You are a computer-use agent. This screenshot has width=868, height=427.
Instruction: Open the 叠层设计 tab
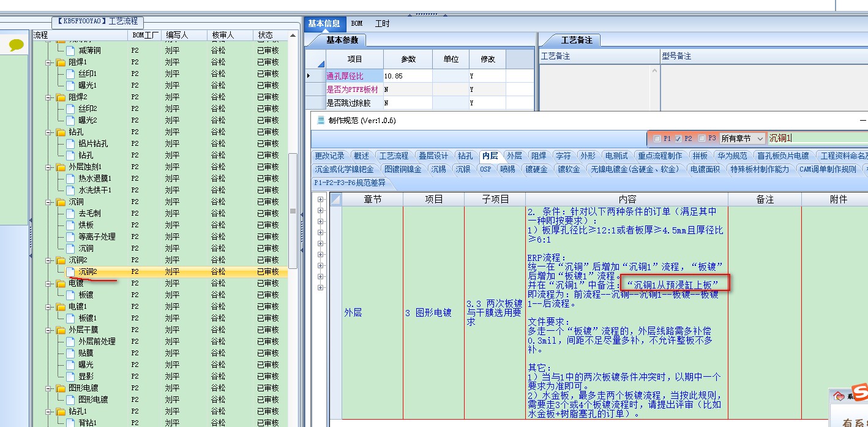pyautogui.click(x=433, y=156)
